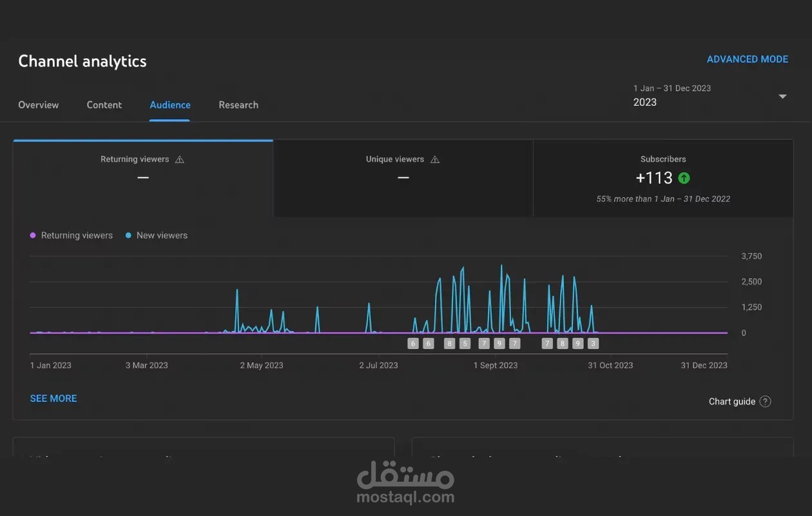Open the Research tab
The width and height of the screenshot is (812, 516).
[238, 105]
